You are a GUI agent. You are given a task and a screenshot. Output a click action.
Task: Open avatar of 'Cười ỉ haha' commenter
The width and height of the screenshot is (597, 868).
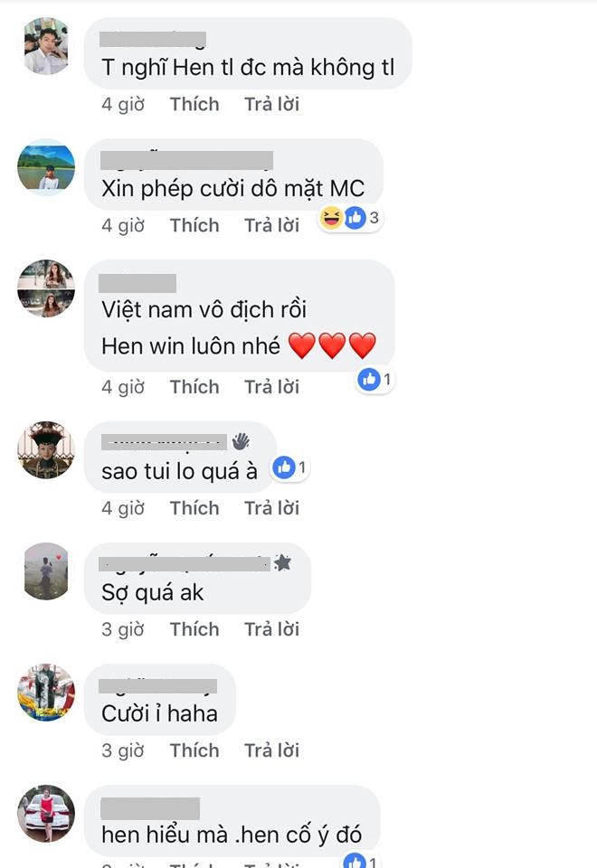click(x=46, y=693)
